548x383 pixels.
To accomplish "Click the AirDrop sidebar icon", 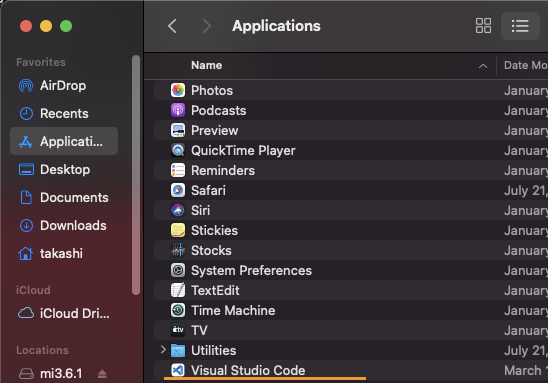I will pyautogui.click(x=26, y=86).
